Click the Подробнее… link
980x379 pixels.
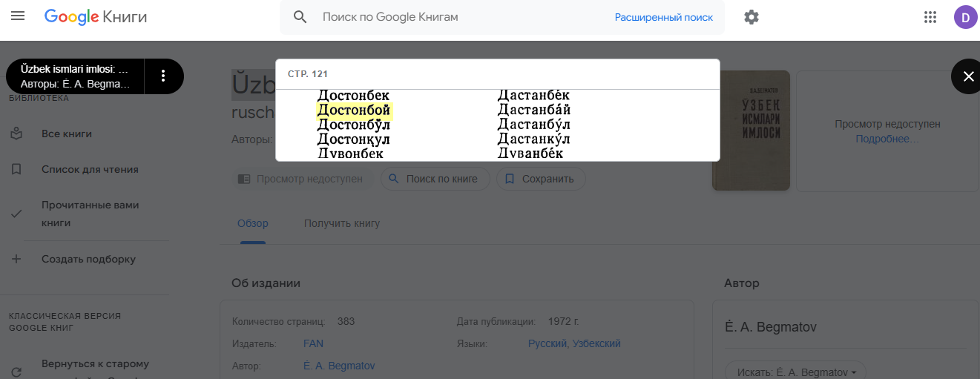click(887, 139)
